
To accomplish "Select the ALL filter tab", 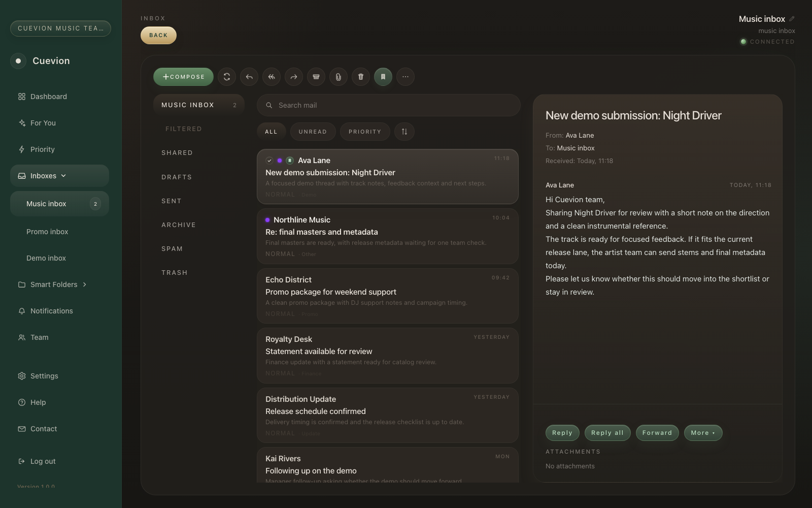I will 272,132.
